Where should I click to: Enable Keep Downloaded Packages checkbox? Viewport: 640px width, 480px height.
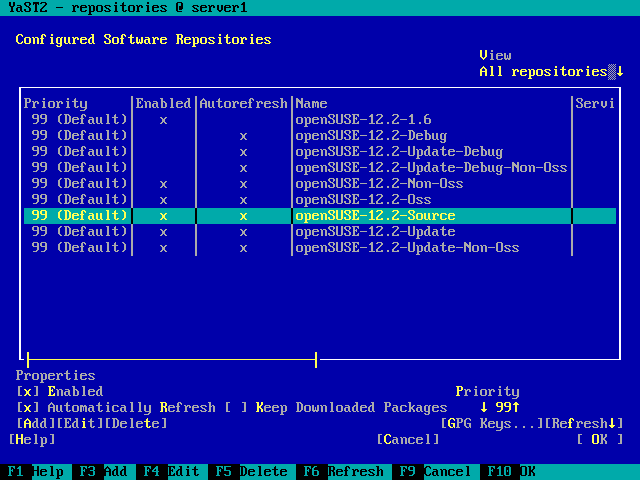pos(236,407)
